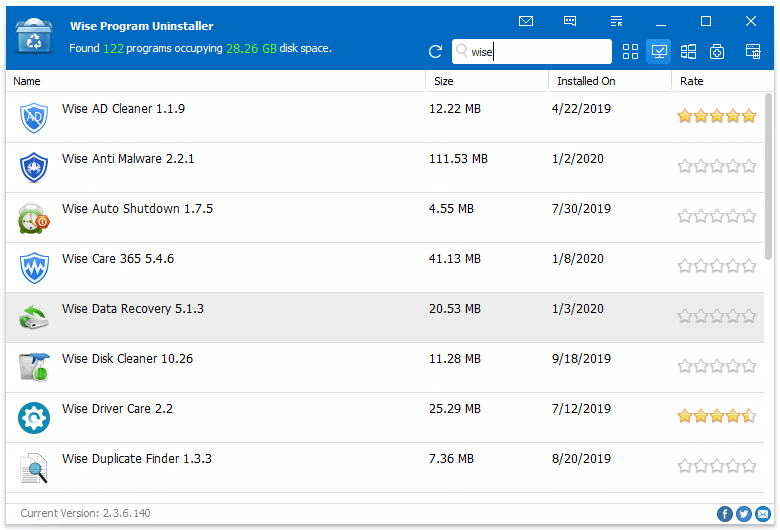Click the Wise Duplicate Finder magnifier icon
Image resolution: width=780 pixels, height=530 pixels.
(x=34, y=468)
